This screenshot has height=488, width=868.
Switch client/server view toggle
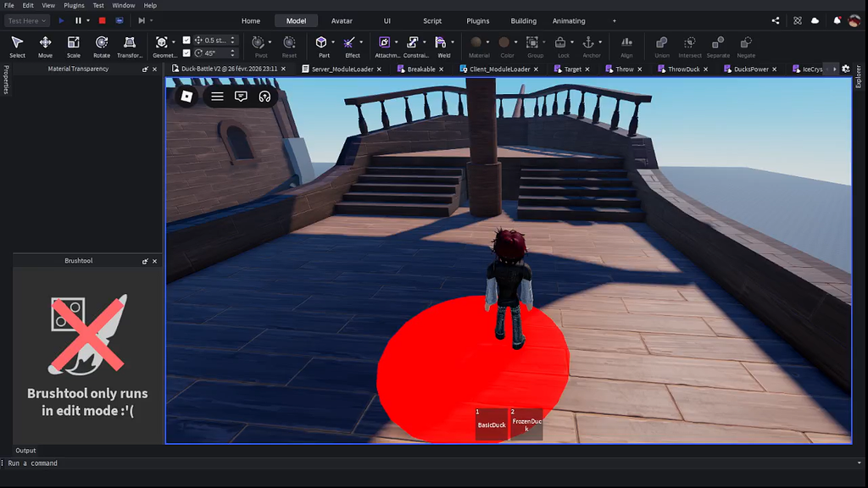coord(120,20)
